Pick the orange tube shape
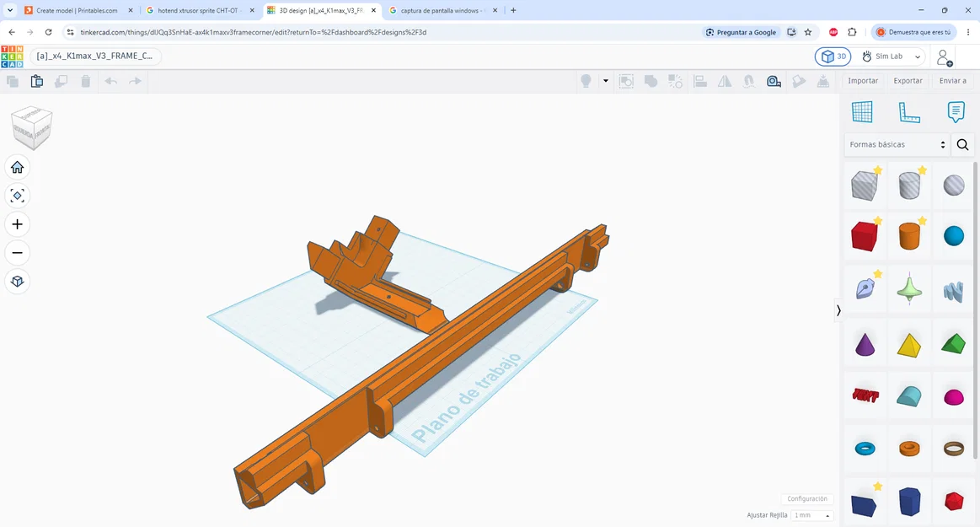This screenshot has height=527, width=980. point(909,449)
